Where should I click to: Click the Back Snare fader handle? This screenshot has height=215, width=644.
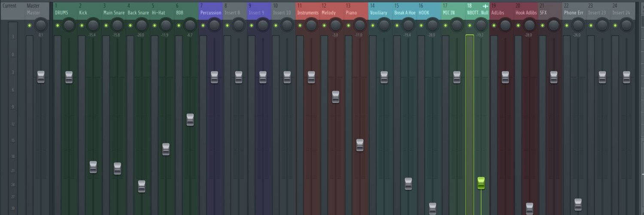pos(142,186)
